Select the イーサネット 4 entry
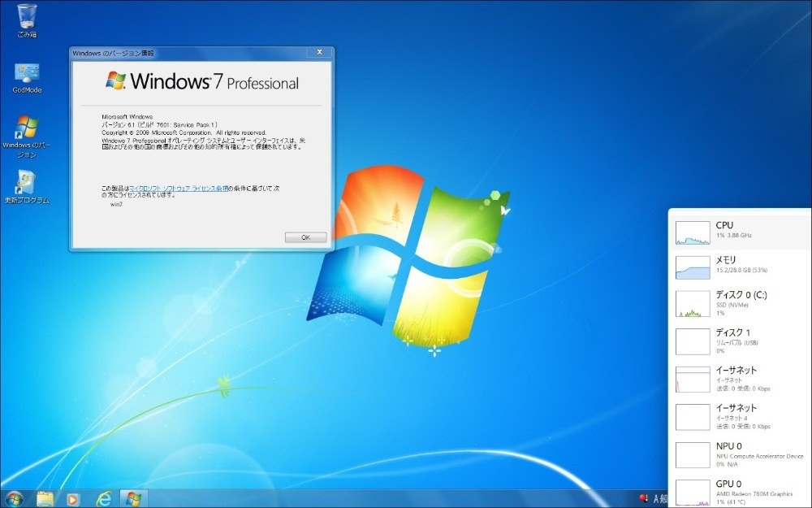The height and width of the screenshot is (508, 812). click(741, 417)
